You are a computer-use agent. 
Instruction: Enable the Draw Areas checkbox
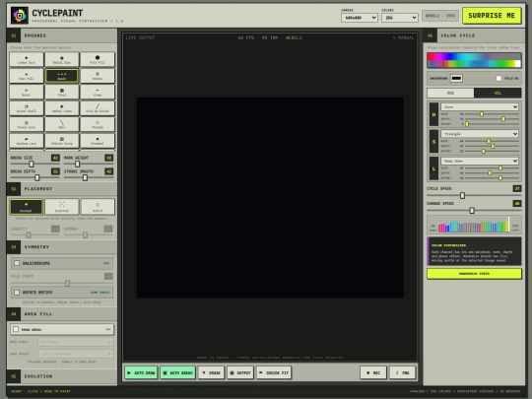click(x=16, y=329)
